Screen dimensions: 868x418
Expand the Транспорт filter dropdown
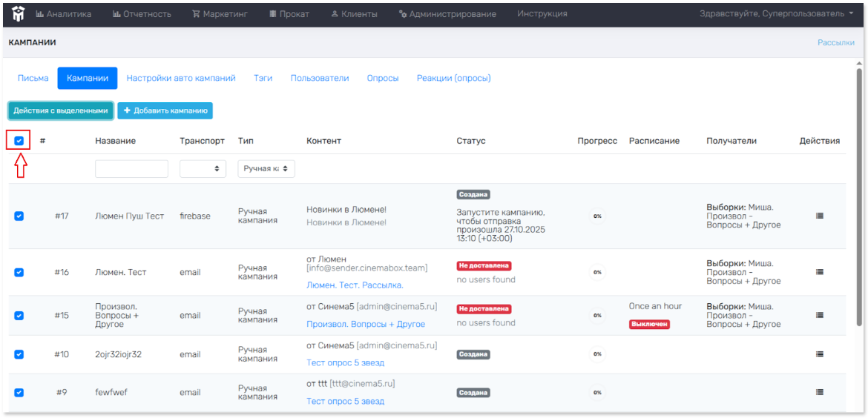pos(203,169)
